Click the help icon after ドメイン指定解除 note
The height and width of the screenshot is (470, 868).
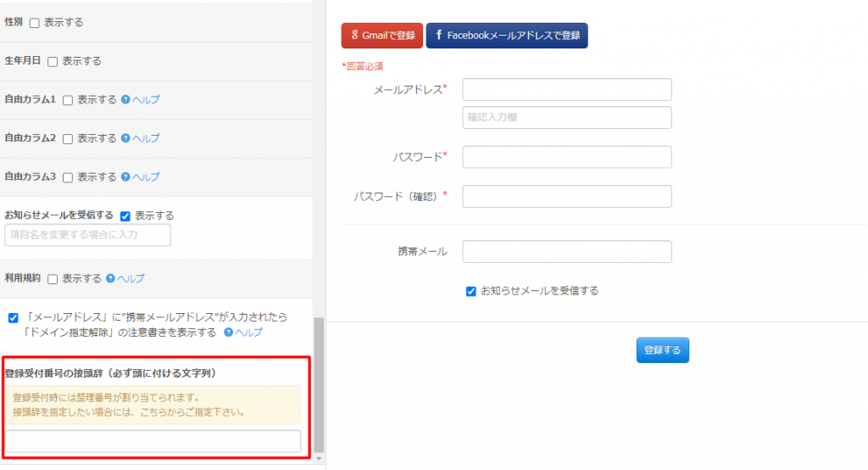[x=228, y=332]
